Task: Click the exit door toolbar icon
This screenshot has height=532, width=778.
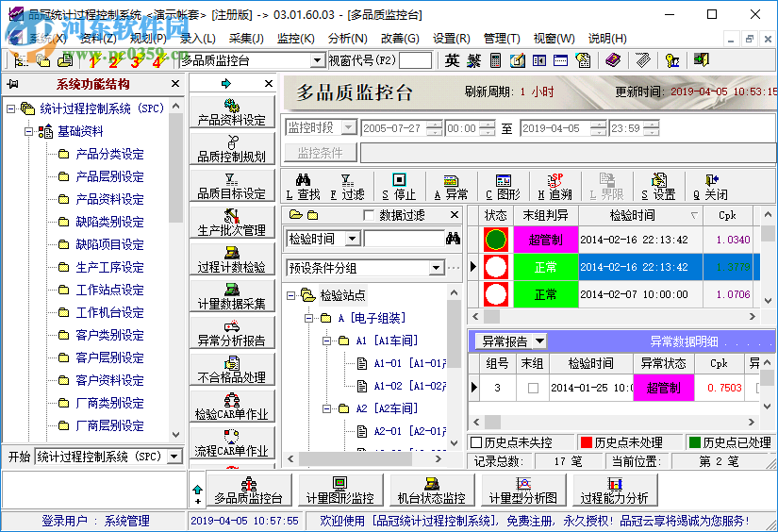Action: (x=701, y=60)
